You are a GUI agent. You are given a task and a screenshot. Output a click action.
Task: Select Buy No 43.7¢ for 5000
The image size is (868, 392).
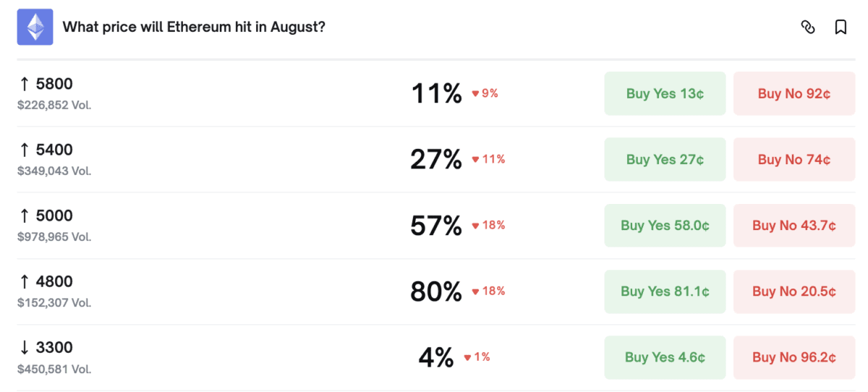(794, 226)
